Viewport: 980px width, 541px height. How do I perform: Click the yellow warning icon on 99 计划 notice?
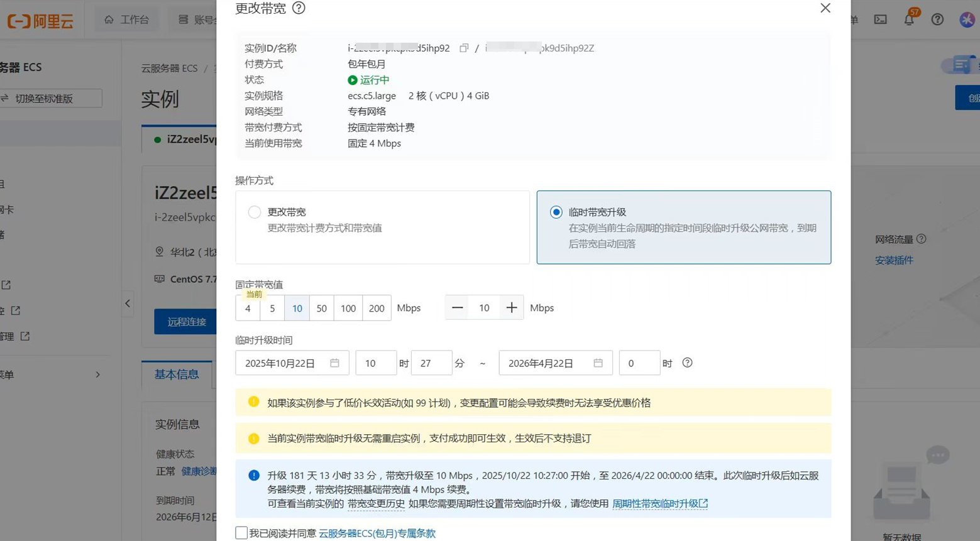coord(254,402)
